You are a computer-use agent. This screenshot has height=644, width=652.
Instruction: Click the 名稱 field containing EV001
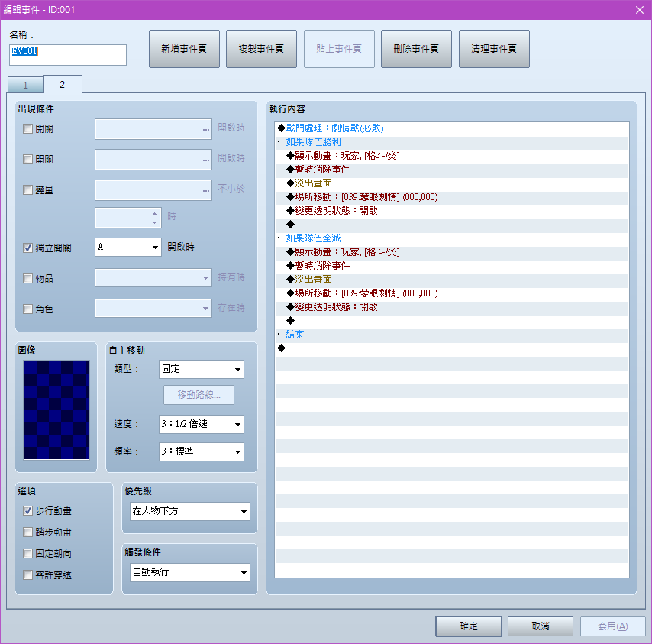click(68, 55)
